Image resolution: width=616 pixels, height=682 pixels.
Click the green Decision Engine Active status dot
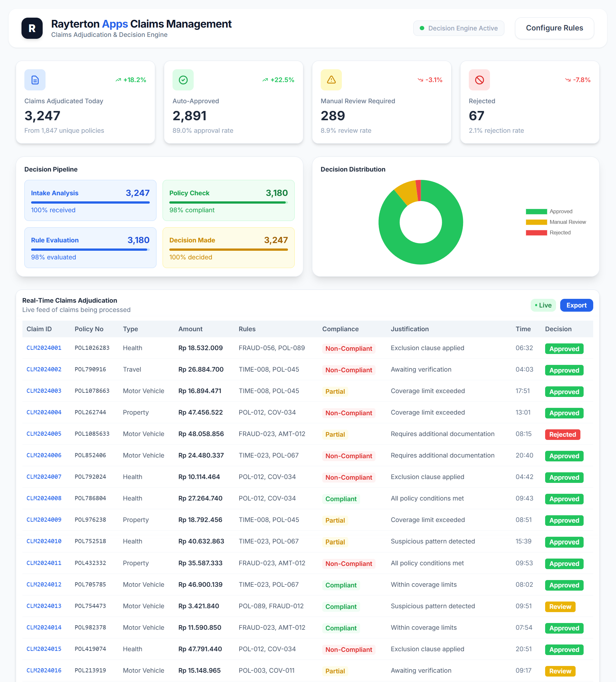coord(422,28)
